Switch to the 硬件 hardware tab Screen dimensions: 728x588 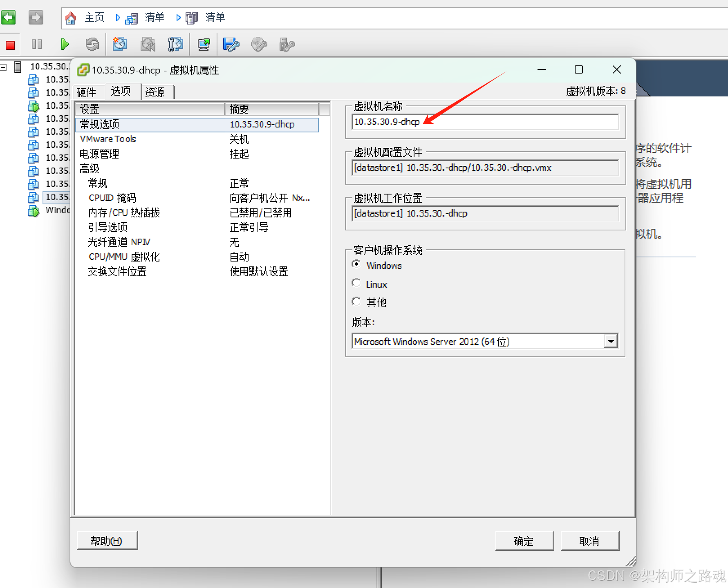[x=86, y=92]
